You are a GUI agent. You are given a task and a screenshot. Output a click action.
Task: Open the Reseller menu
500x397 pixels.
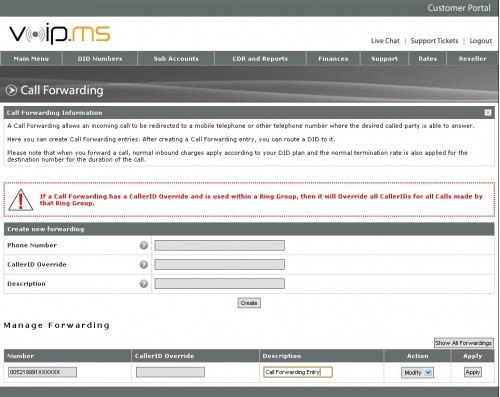coord(472,59)
